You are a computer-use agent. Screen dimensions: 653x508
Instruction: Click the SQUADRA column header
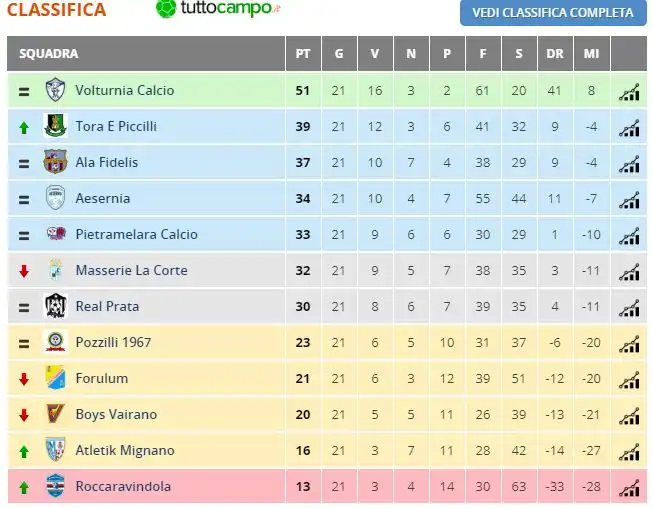146,53
